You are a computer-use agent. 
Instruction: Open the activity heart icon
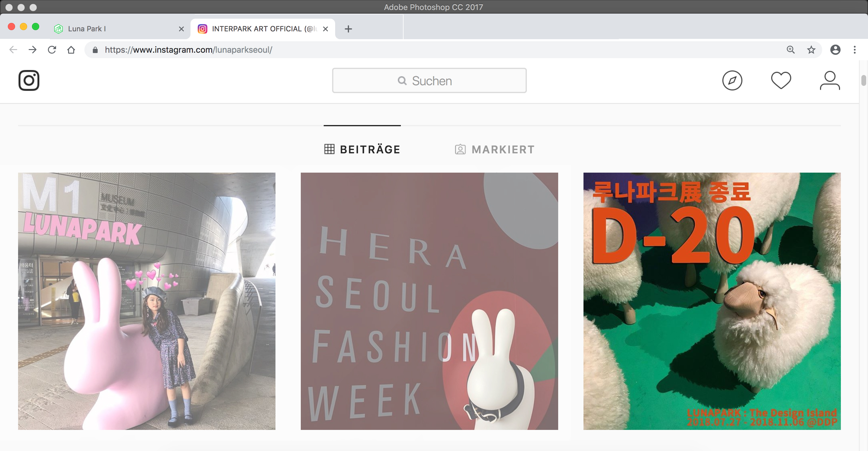click(x=781, y=80)
